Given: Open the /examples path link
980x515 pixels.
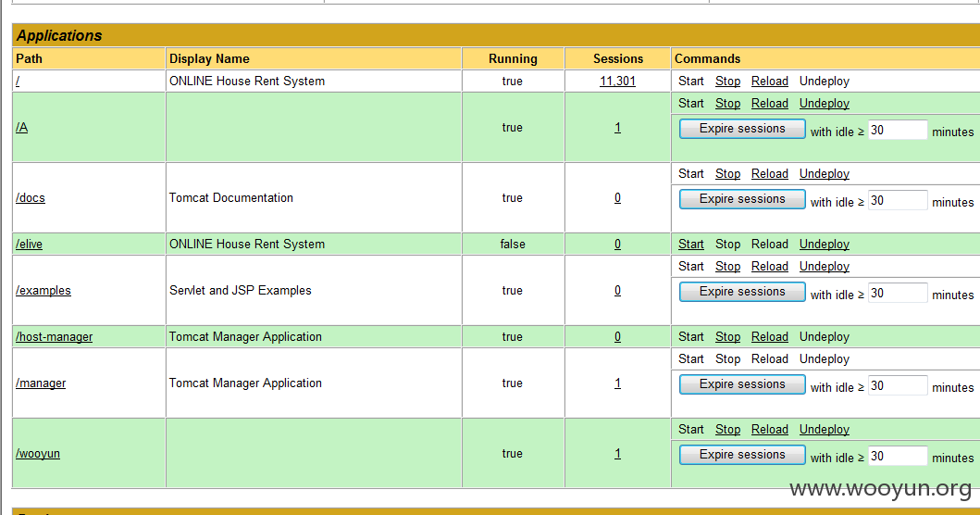Looking at the screenshot, I should [43, 290].
